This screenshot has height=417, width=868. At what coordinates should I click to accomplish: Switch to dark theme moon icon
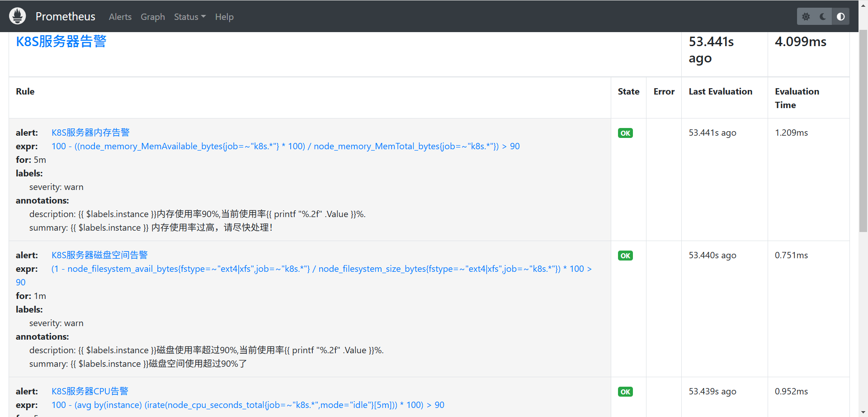click(823, 17)
